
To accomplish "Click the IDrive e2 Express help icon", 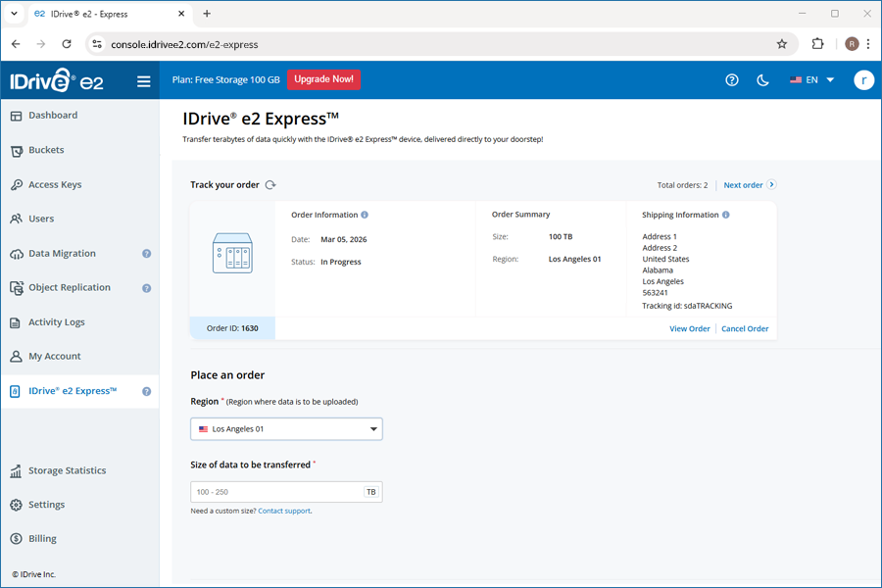I will tap(146, 392).
